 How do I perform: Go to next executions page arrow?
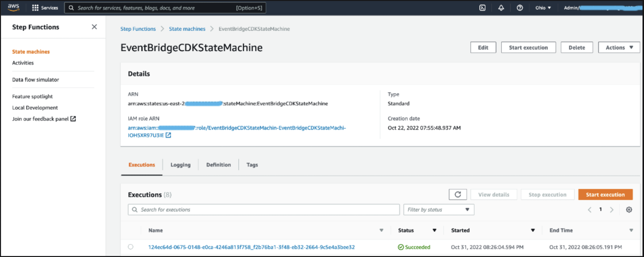(x=612, y=209)
